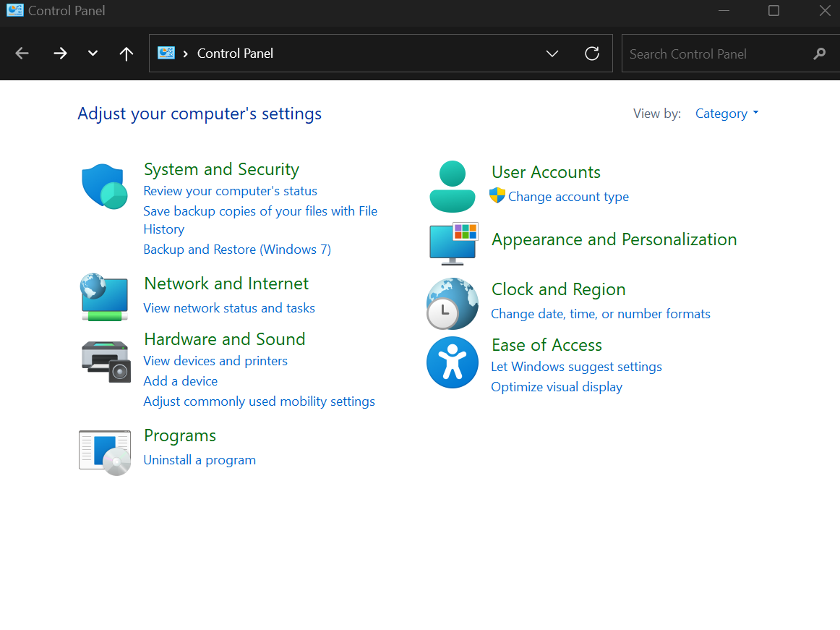Image resolution: width=840 pixels, height=630 pixels.
Task: Open the recent locations dropdown chevron
Action: point(93,54)
